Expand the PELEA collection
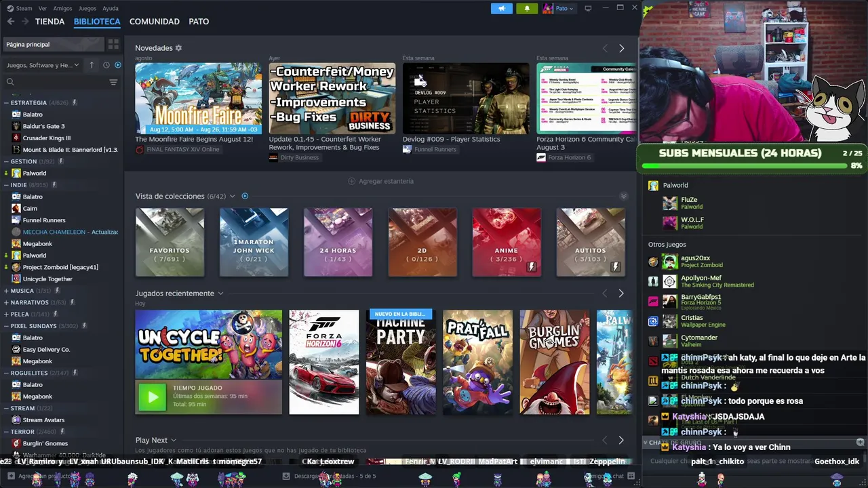 pos(6,314)
